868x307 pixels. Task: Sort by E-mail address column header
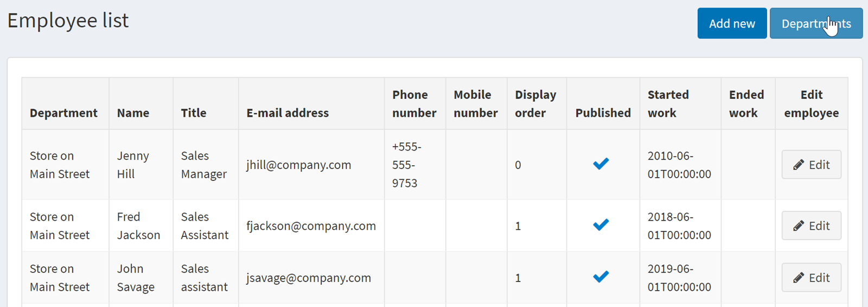pyautogui.click(x=288, y=113)
